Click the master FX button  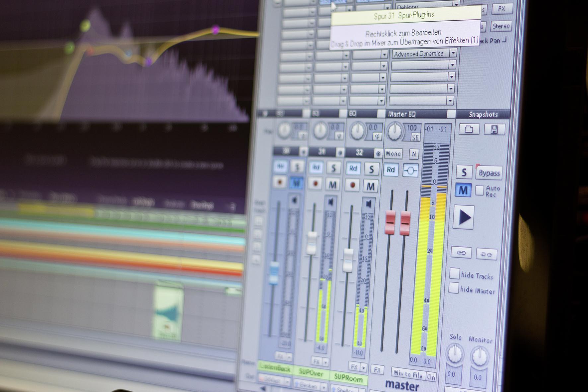377,370
